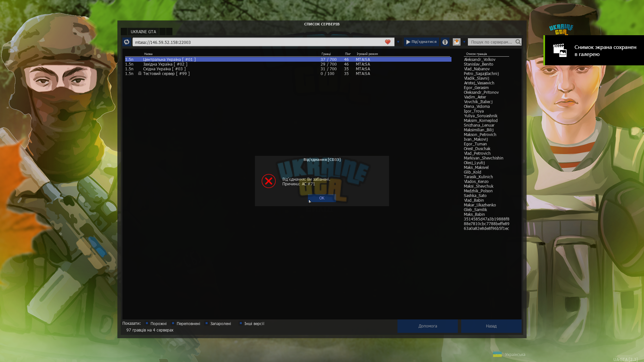Click player Vovchik_Italiecj in player list
Image resolution: width=644 pixels, height=362 pixels.
point(478,102)
